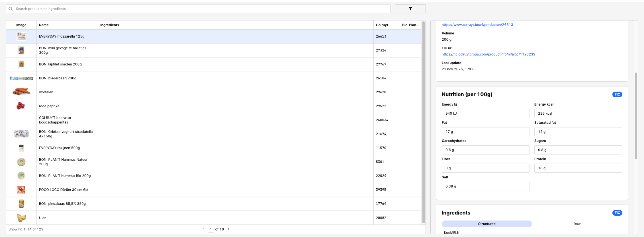This screenshot has width=644, height=237.
Task: Switch to Raw ingredients view
Action: point(577,224)
